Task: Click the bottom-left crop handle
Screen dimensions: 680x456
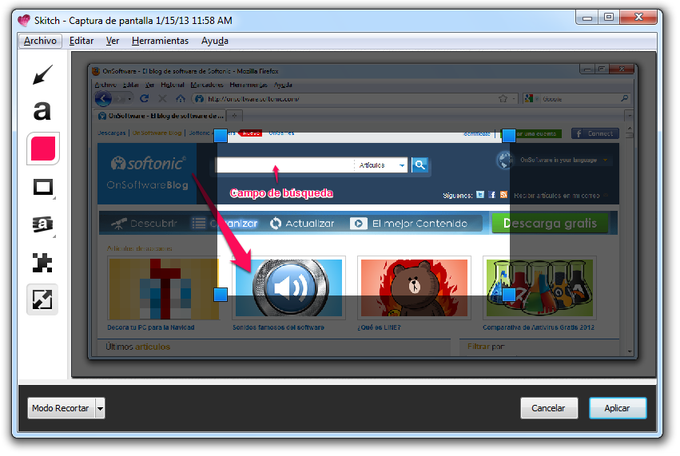Action: [220, 295]
